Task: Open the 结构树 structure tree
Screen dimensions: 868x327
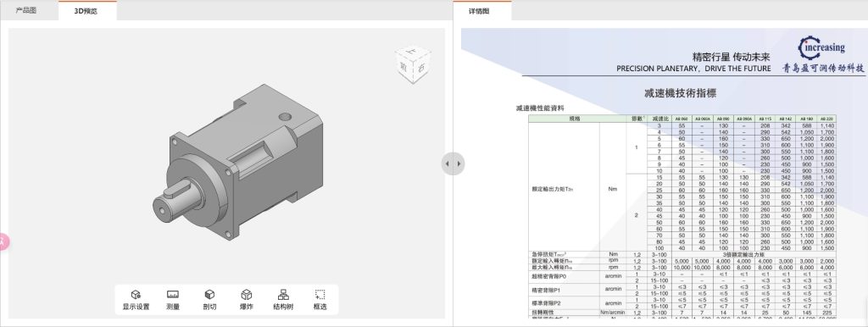Action: click(x=283, y=299)
